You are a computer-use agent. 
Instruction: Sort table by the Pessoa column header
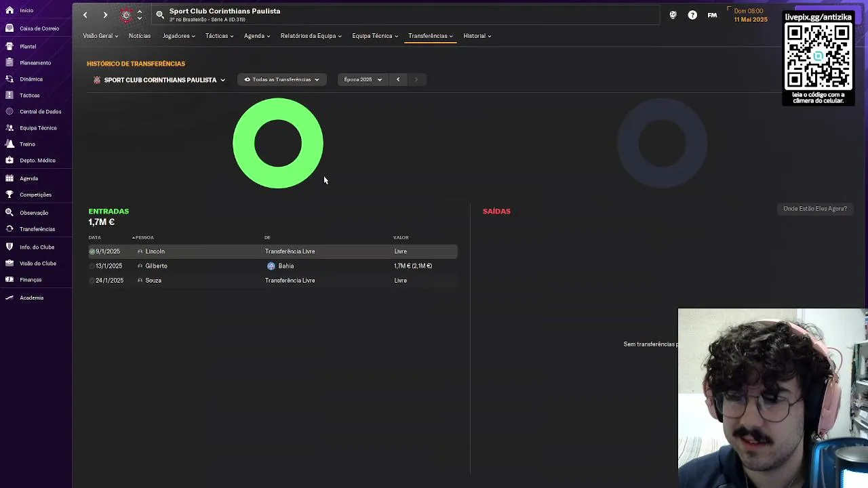point(143,238)
